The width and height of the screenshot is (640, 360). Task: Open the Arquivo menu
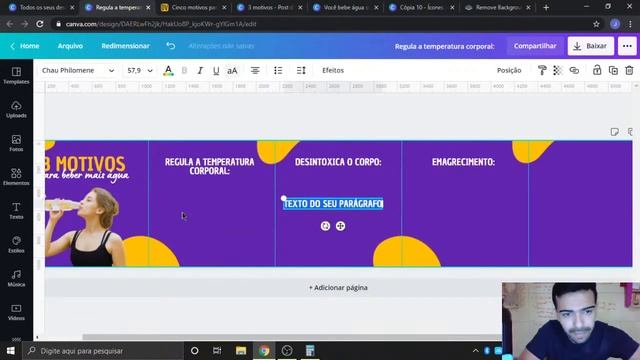(x=70, y=46)
